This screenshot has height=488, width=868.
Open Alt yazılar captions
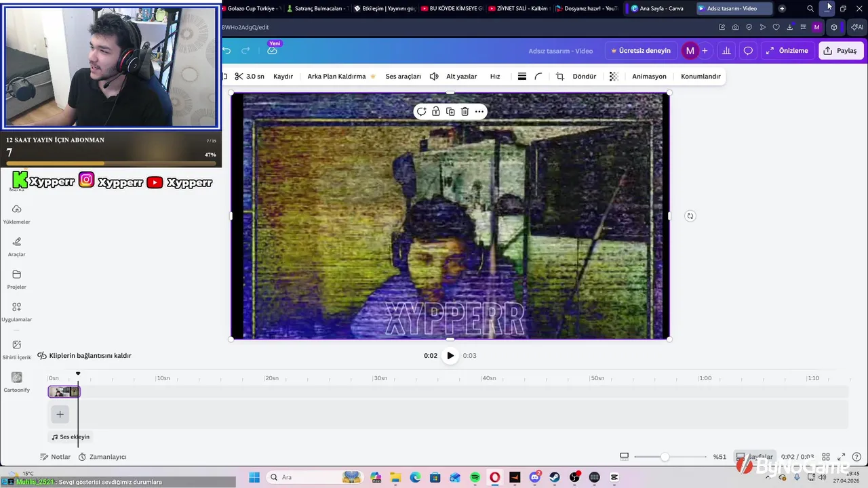461,77
